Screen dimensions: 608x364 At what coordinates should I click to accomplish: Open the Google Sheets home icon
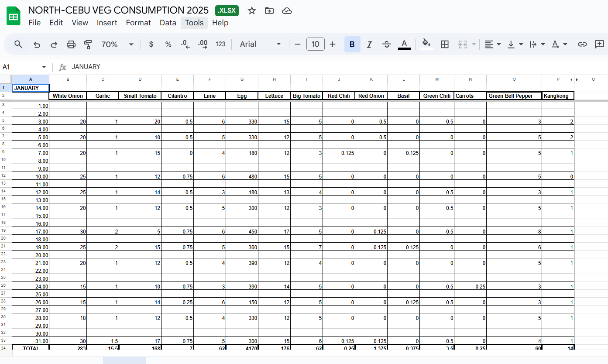pyautogui.click(x=14, y=16)
